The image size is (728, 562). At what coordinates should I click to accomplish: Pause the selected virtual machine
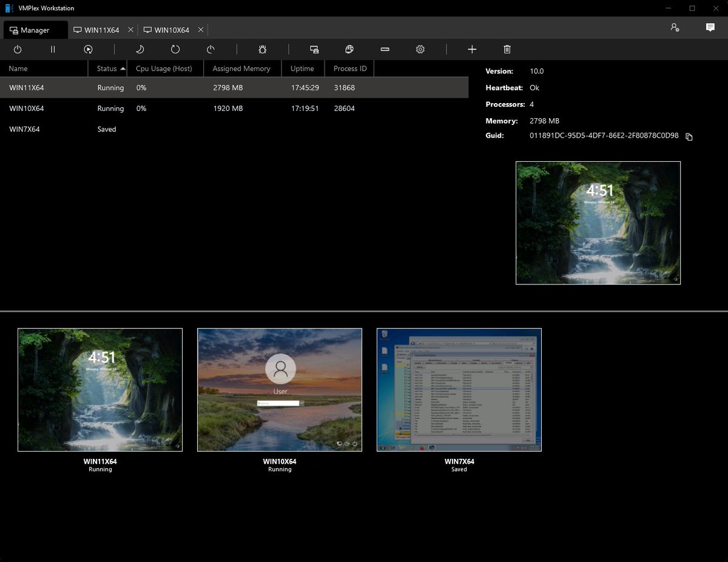pos(53,50)
